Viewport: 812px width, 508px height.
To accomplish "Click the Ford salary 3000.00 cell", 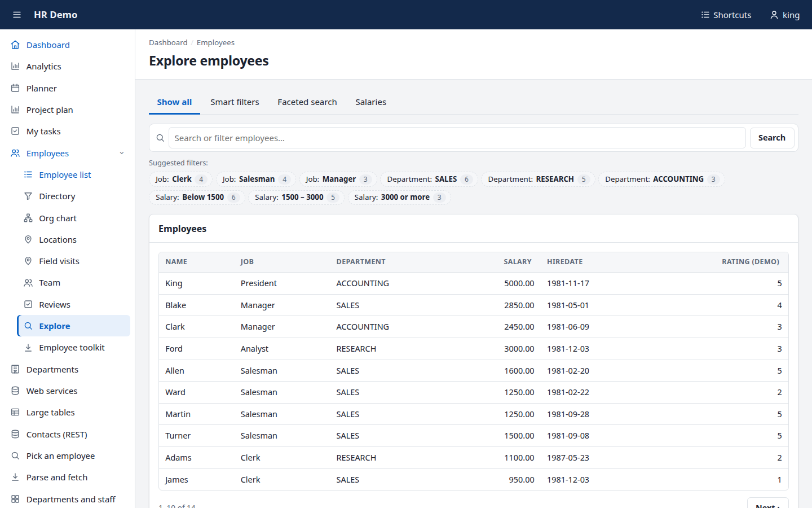I will pos(519,349).
